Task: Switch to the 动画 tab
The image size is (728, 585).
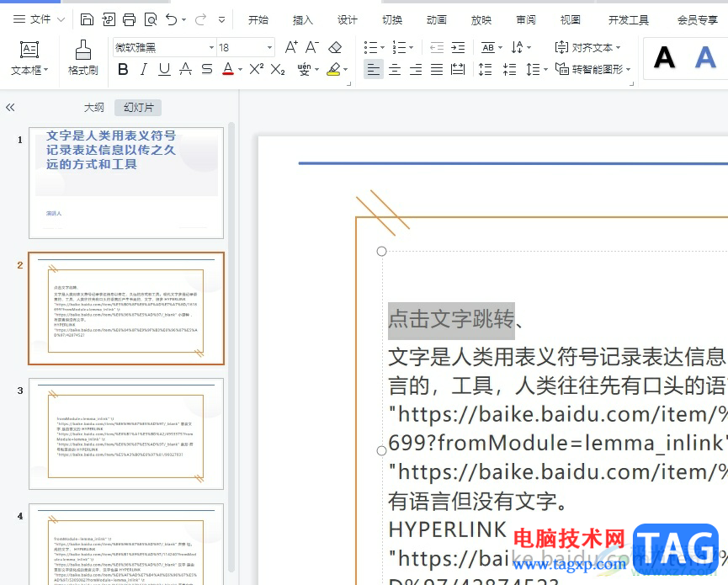Action: click(x=437, y=20)
